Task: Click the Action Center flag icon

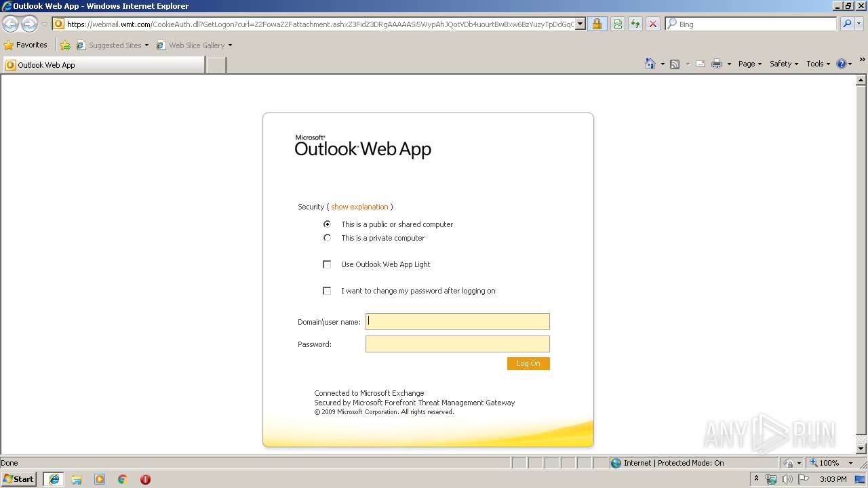Action: pos(803,479)
